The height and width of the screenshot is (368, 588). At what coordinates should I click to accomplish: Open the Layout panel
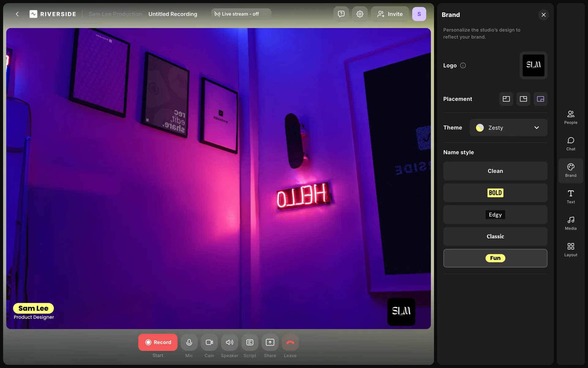[x=571, y=250]
